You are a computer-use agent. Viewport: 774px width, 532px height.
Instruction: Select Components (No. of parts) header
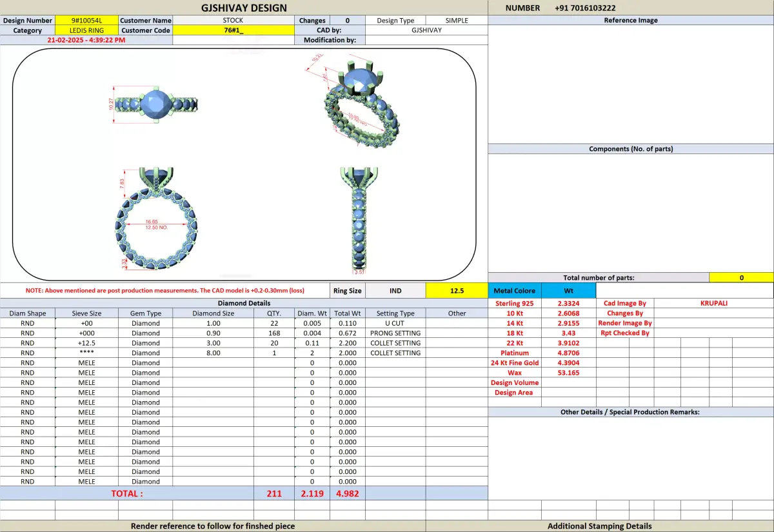click(631, 149)
